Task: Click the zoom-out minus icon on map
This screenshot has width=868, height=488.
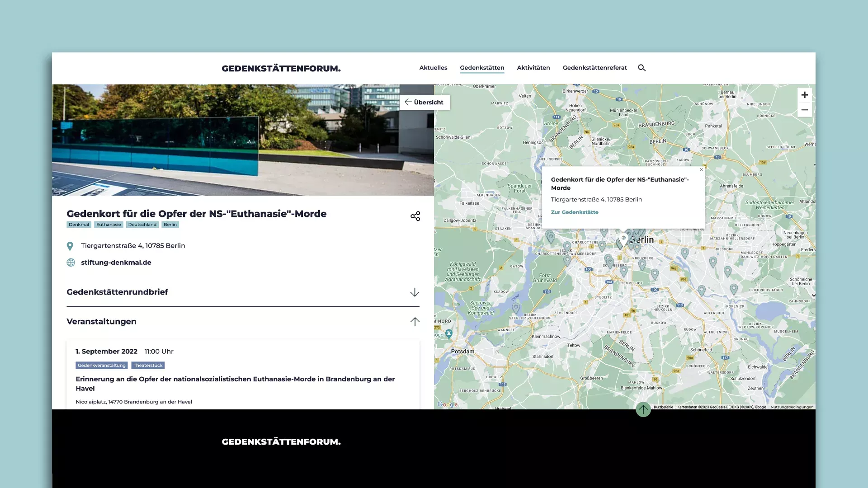Action: pyautogui.click(x=804, y=110)
